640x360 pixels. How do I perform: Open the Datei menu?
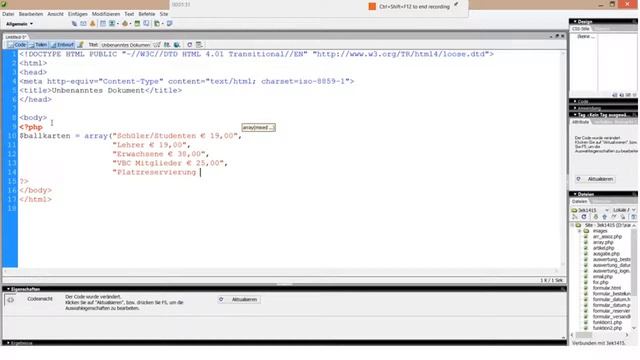[8, 14]
